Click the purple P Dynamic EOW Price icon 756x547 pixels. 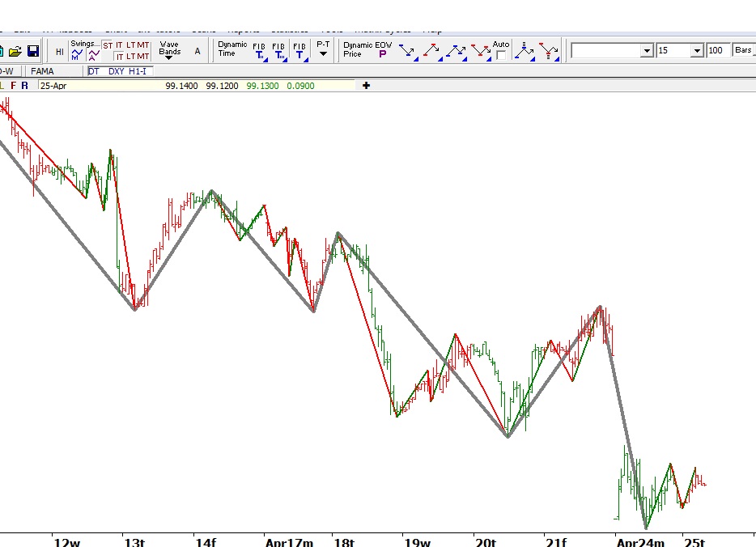point(383,54)
